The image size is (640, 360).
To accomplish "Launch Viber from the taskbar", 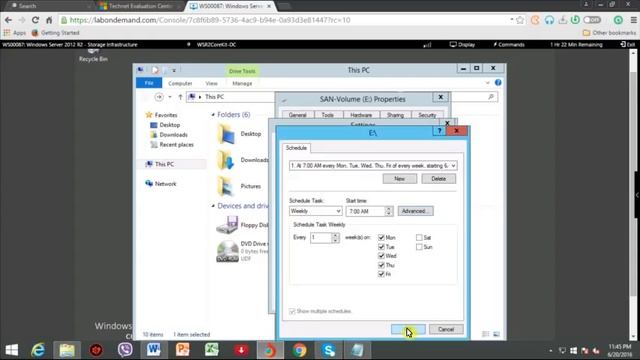I will tap(125, 350).
